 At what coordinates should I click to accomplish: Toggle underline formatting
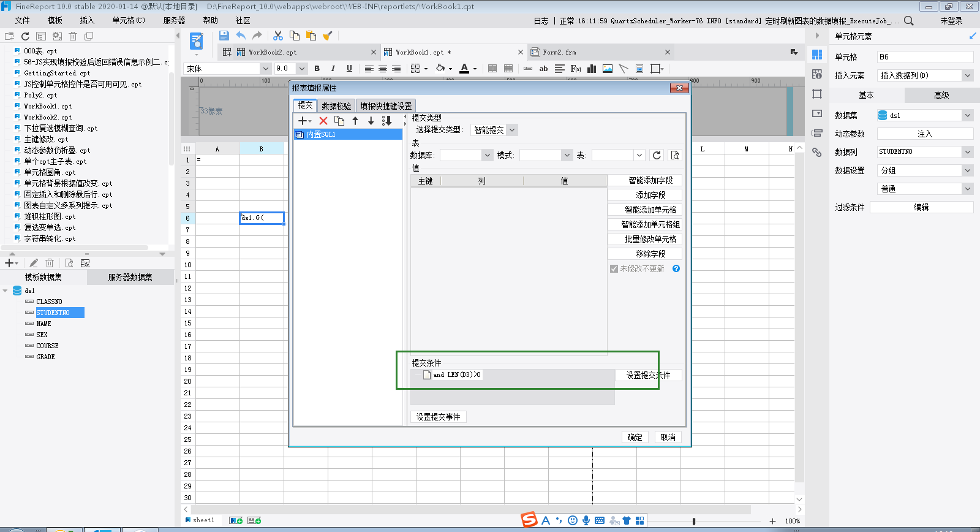pos(349,69)
